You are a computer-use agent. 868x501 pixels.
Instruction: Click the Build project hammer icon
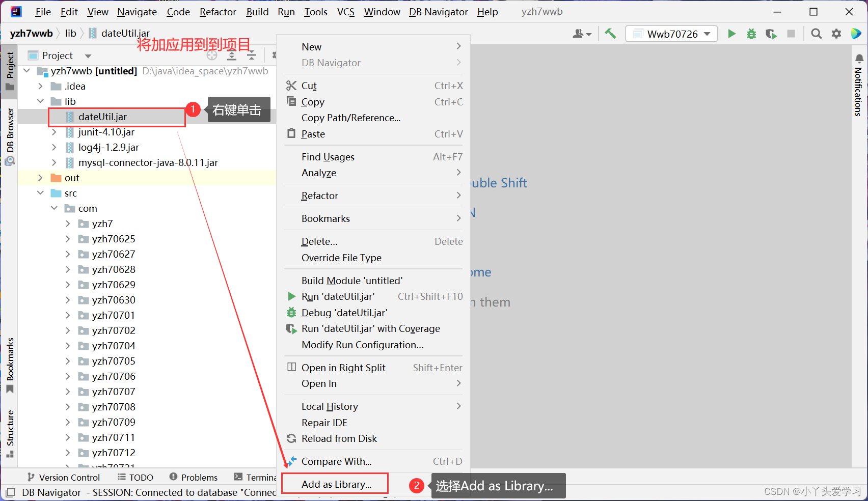pyautogui.click(x=610, y=34)
